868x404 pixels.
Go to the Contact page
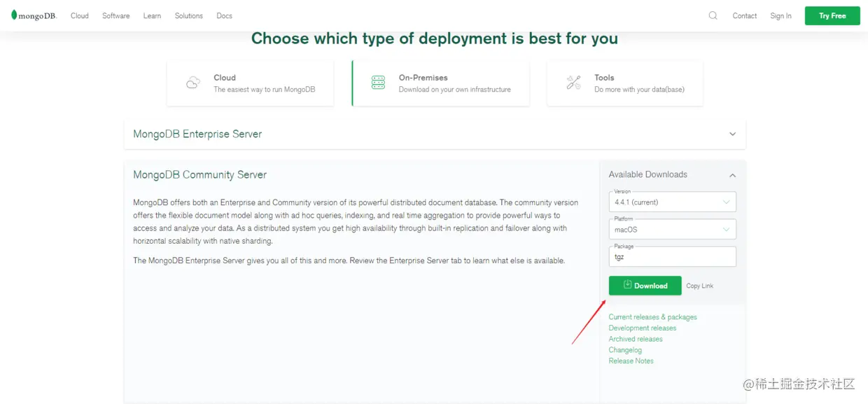tap(745, 15)
